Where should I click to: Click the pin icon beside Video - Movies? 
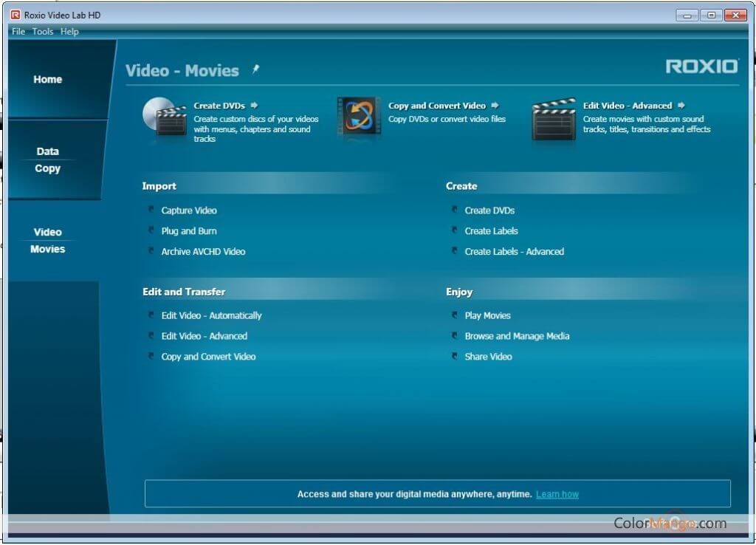click(255, 69)
